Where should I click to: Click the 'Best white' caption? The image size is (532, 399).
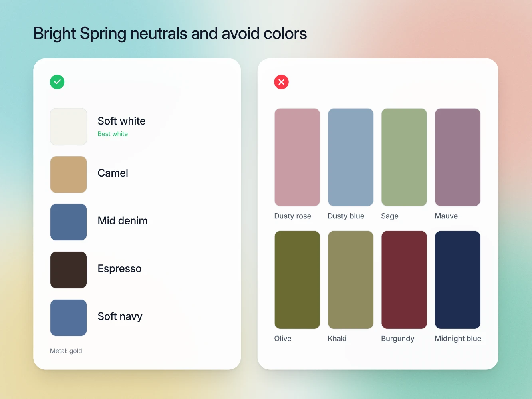click(x=113, y=134)
